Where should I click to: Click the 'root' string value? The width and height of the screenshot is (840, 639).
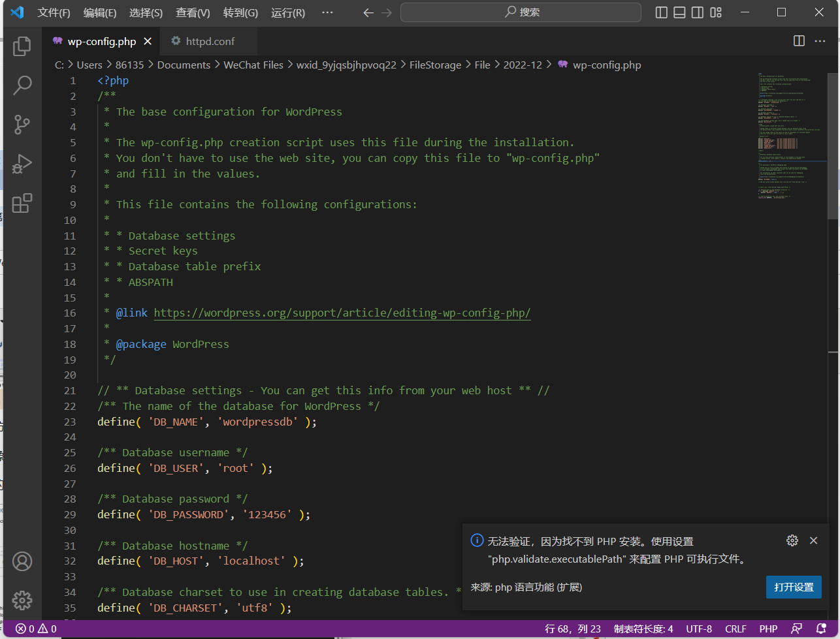point(235,468)
